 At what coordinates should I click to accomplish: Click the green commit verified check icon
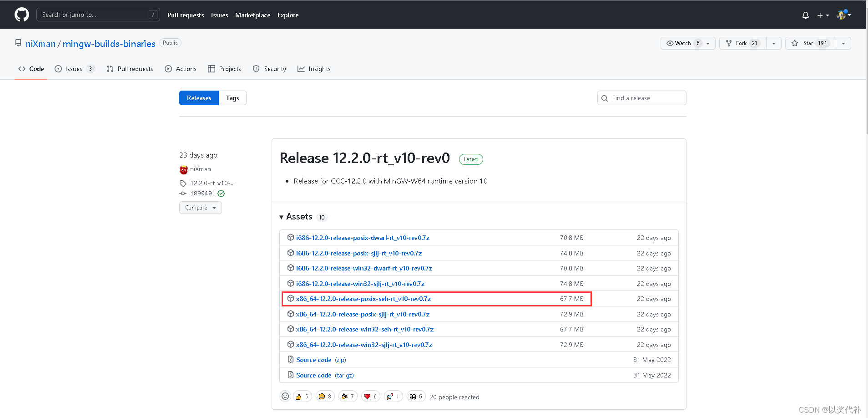tap(221, 194)
